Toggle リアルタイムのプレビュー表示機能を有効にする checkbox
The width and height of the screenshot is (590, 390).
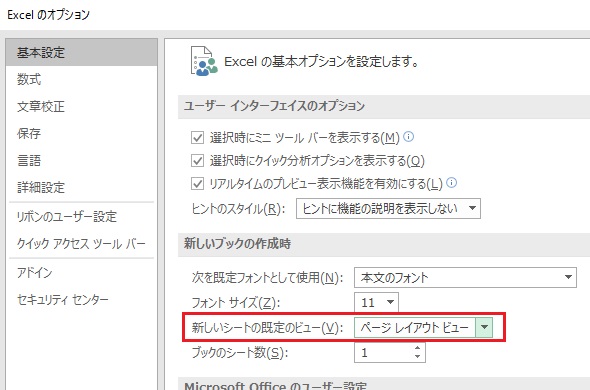198,184
